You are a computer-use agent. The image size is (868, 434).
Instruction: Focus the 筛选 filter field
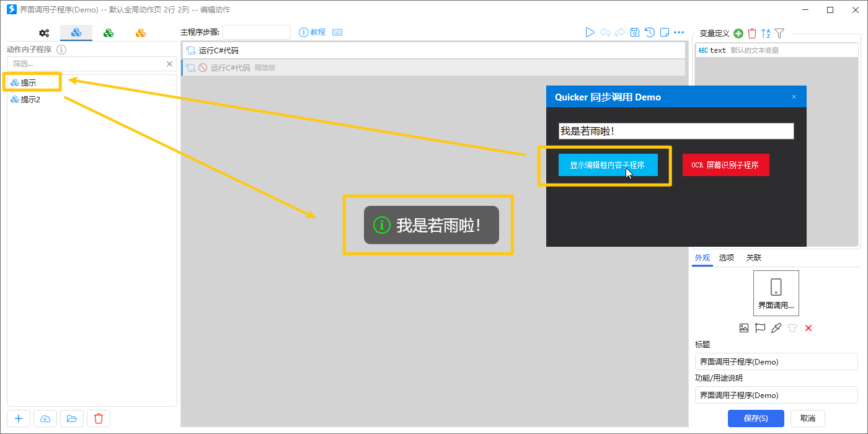86,64
